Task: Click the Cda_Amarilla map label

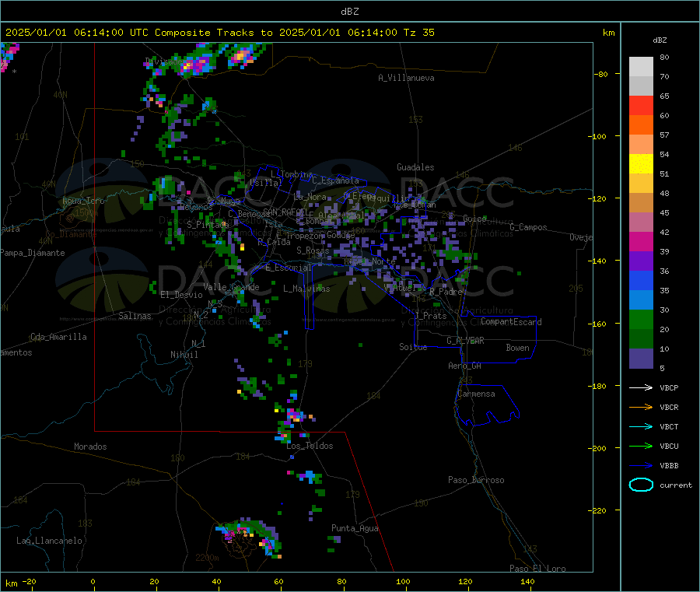Action: click(58, 337)
